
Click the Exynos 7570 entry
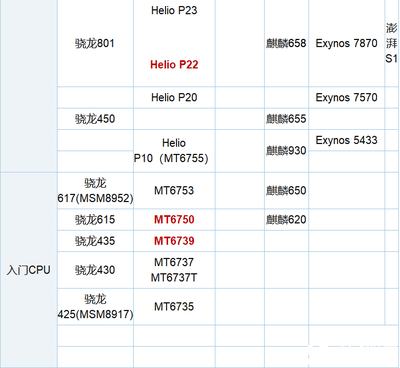point(346,97)
